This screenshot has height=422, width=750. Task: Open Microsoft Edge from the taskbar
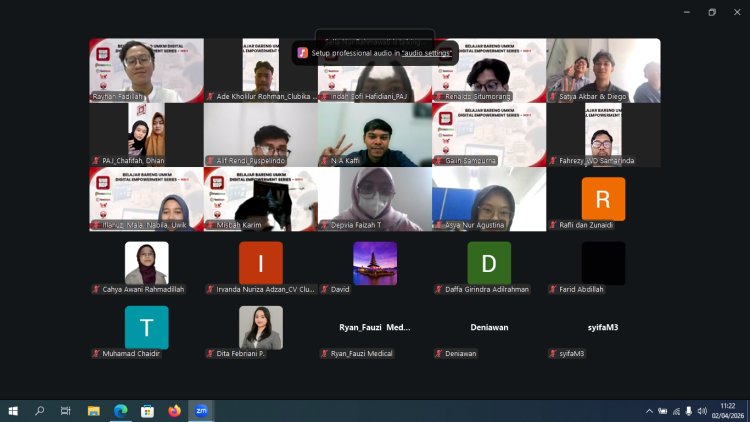click(x=121, y=410)
